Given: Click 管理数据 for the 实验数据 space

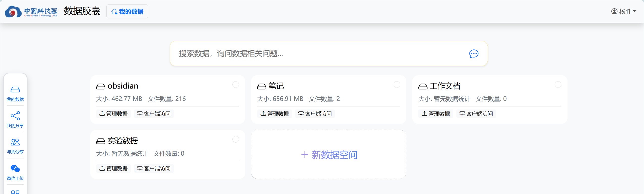Looking at the screenshot, I should point(113,168).
